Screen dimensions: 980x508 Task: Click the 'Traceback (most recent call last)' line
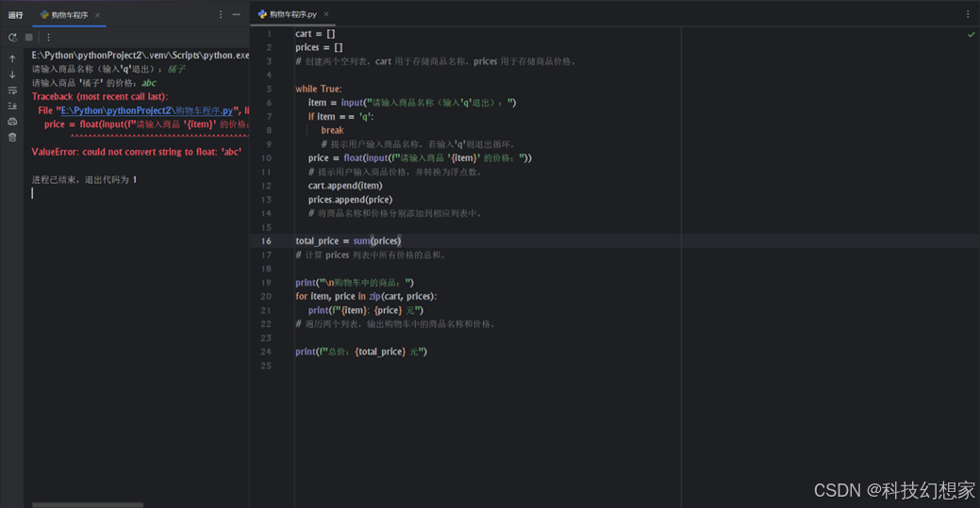coord(100,97)
